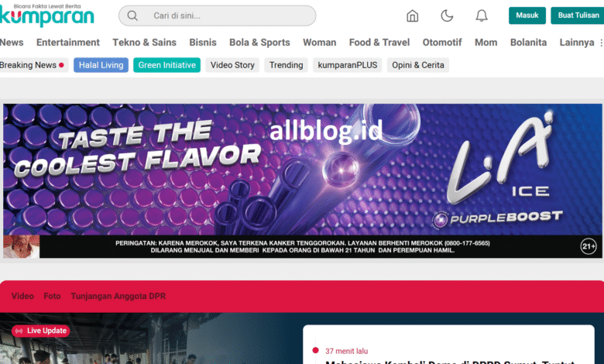Open the Video link in red bar
The height and width of the screenshot is (364, 604).
click(x=22, y=296)
